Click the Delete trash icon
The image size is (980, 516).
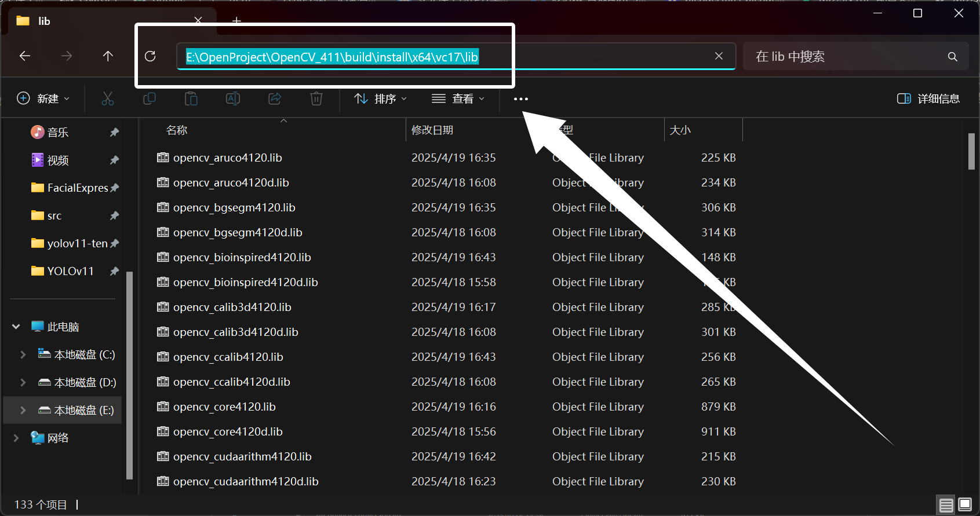(x=316, y=98)
